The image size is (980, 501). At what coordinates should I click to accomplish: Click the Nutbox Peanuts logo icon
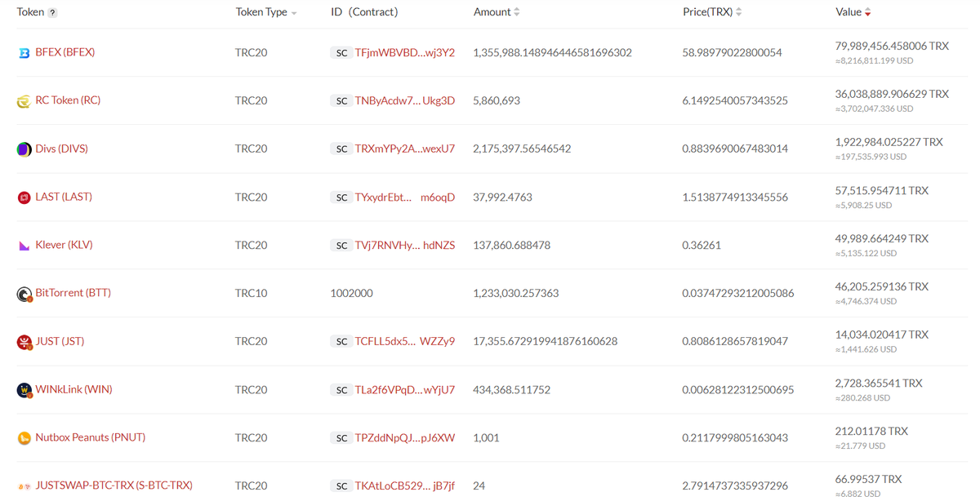pyautogui.click(x=24, y=438)
